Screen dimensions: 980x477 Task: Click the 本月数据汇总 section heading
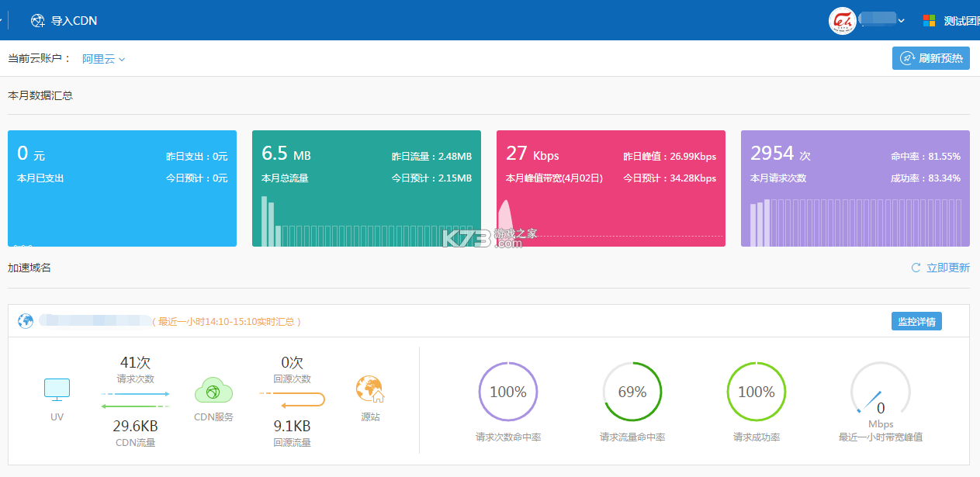40,95
